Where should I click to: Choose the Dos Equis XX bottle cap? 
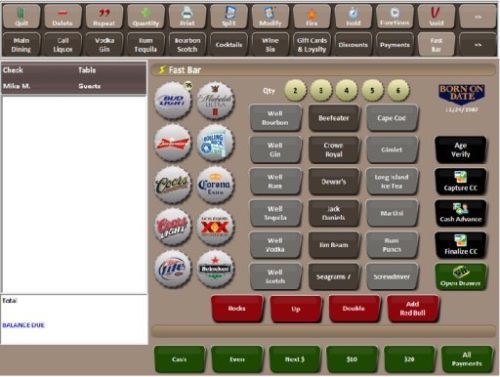(x=215, y=227)
